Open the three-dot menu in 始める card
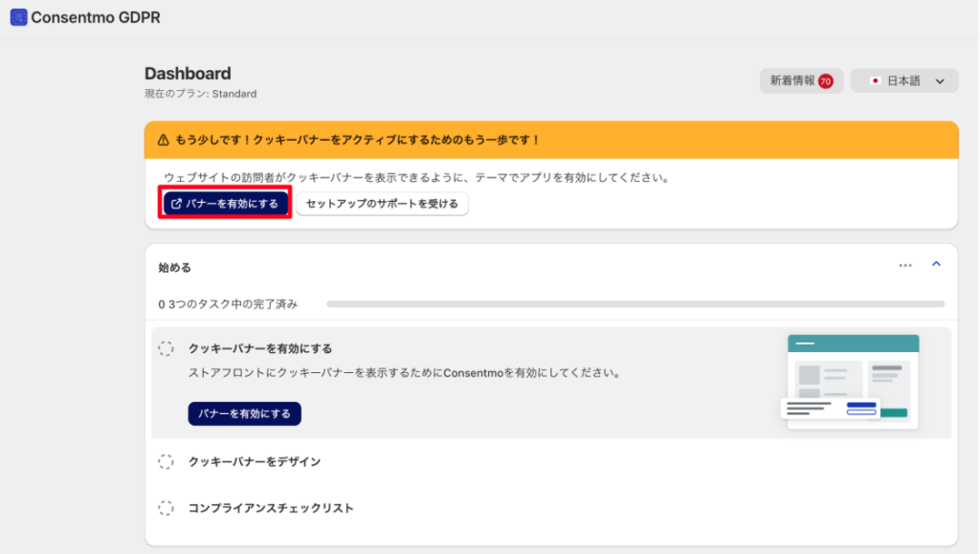The image size is (980, 554). 905,265
